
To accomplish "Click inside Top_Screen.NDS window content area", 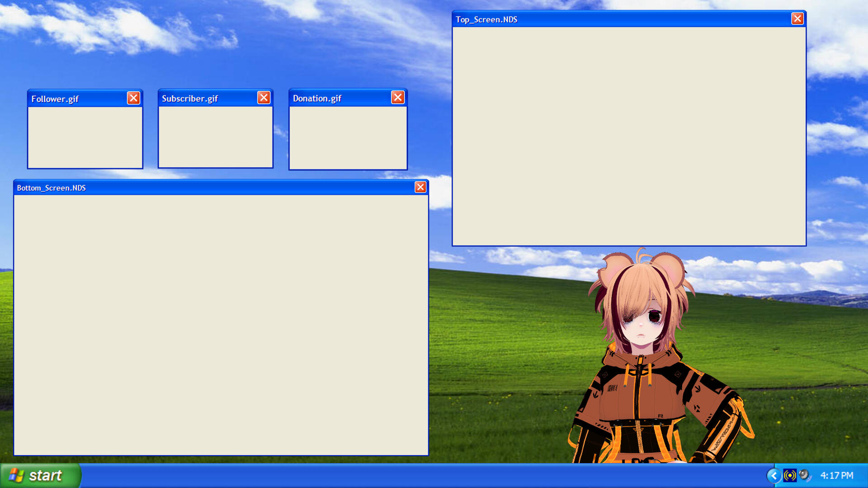I will (629, 136).
